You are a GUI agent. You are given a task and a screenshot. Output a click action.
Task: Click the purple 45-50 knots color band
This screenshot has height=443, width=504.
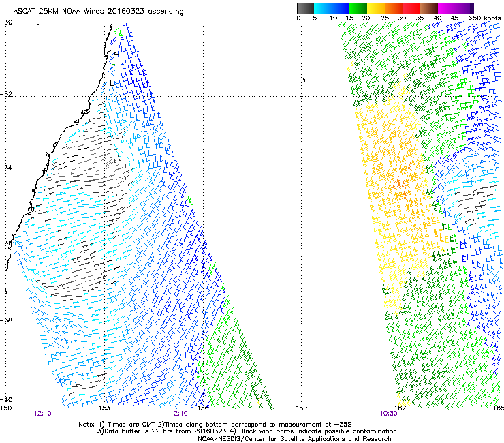pos(464,8)
